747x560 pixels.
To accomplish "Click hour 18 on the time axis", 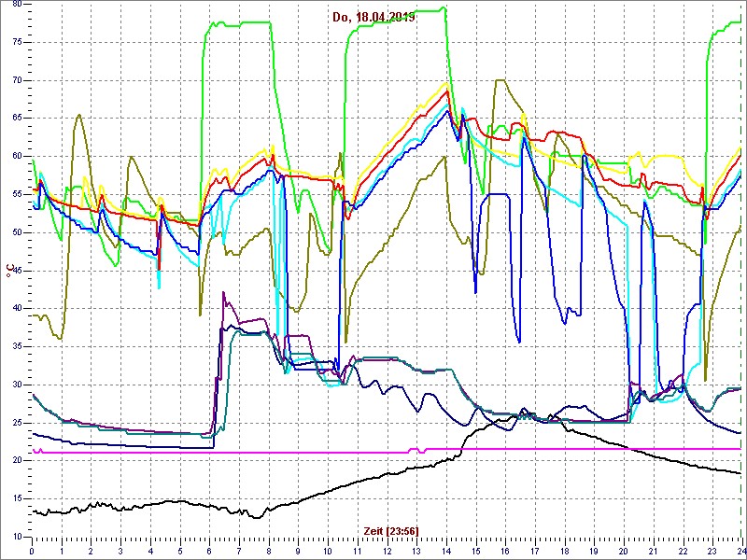I will click(564, 551).
